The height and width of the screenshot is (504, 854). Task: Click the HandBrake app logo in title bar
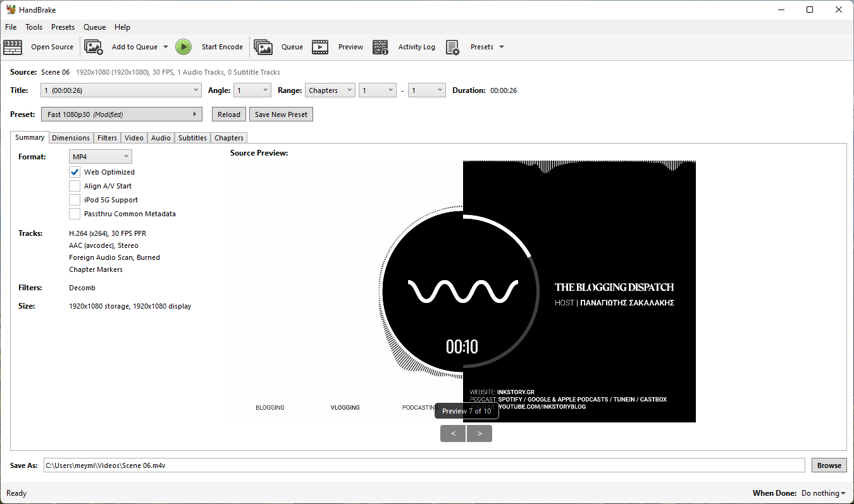11,9
